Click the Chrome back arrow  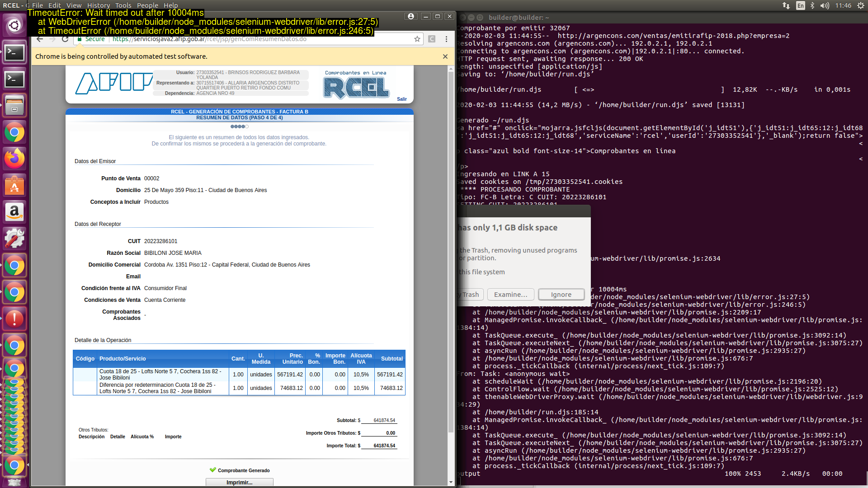point(40,39)
